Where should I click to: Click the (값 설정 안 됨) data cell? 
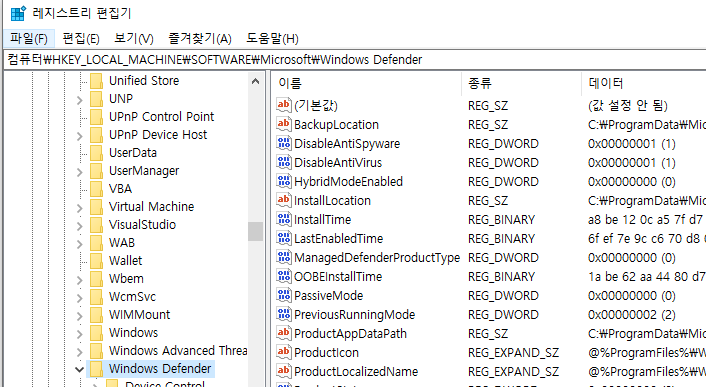628,105
